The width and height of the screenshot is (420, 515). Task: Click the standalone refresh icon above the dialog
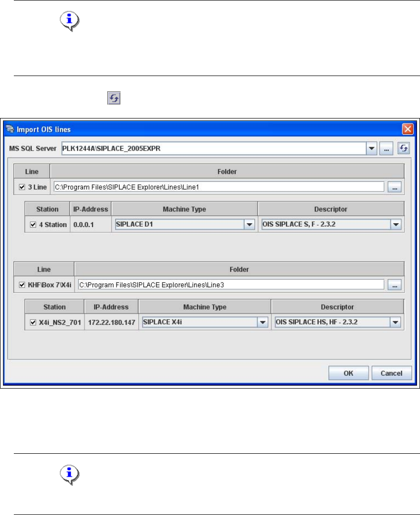pyautogui.click(x=114, y=98)
